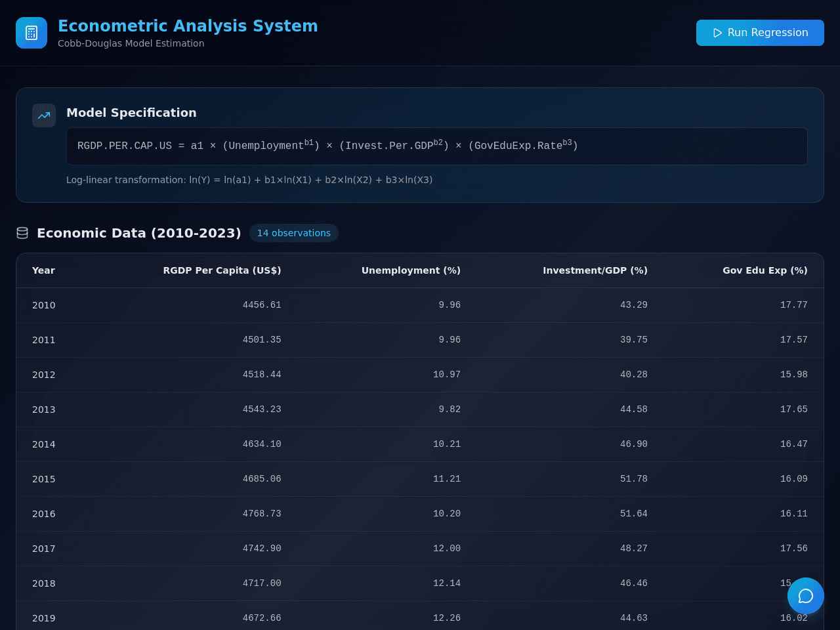Viewport: 840px width, 630px height.
Task: Select the 2015 year cell
Action: (44, 479)
